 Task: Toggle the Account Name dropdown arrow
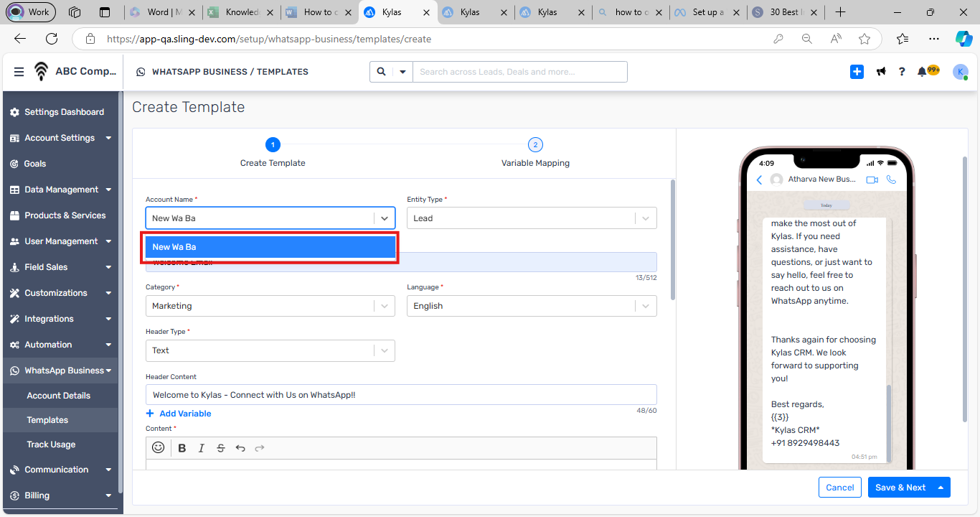[x=385, y=218]
